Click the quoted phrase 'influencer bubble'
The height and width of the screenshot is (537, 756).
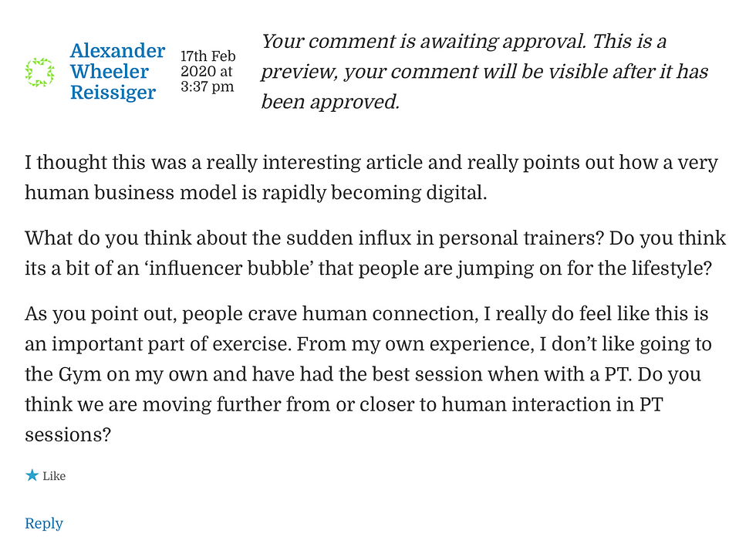(x=229, y=268)
